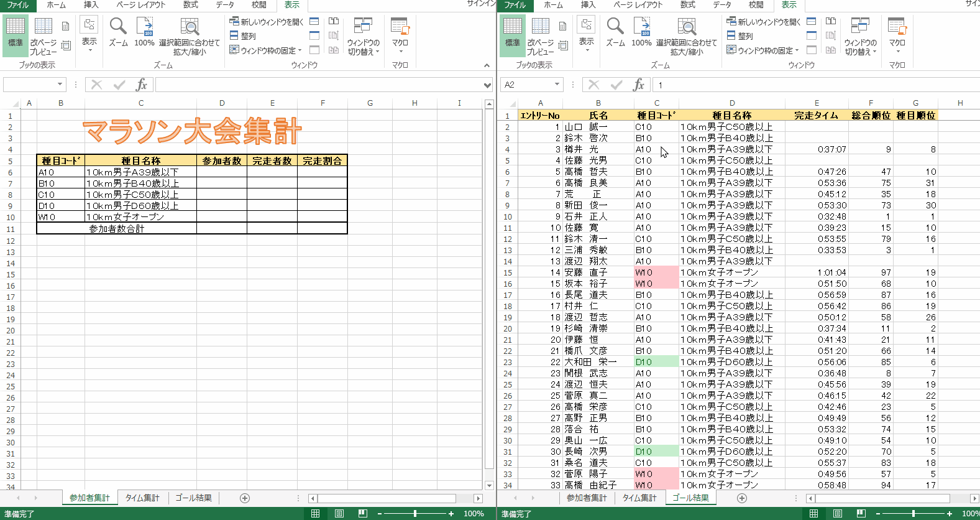Viewport: 980px width, 520px height.
Task: Switch to タイム集計 sheet in left workbook
Action: point(142,498)
